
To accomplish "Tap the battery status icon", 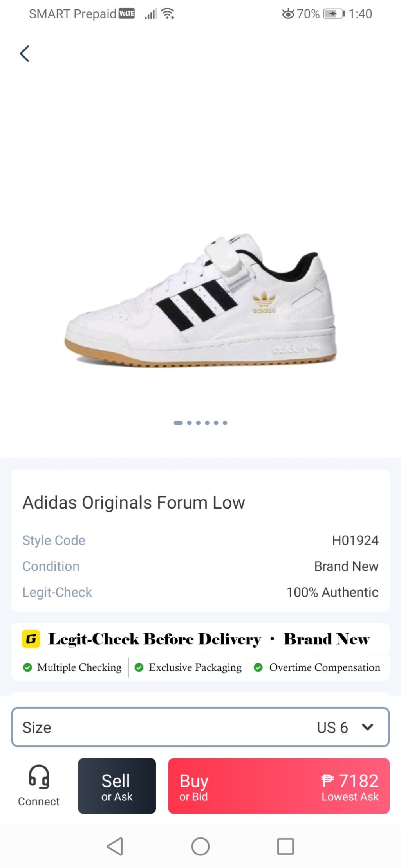I will [x=333, y=14].
